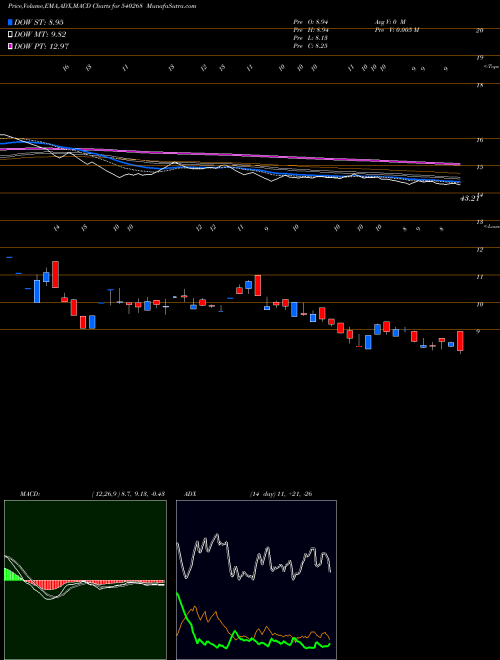Click the '<-Tops' marker label

pyautogui.click(x=491, y=67)
